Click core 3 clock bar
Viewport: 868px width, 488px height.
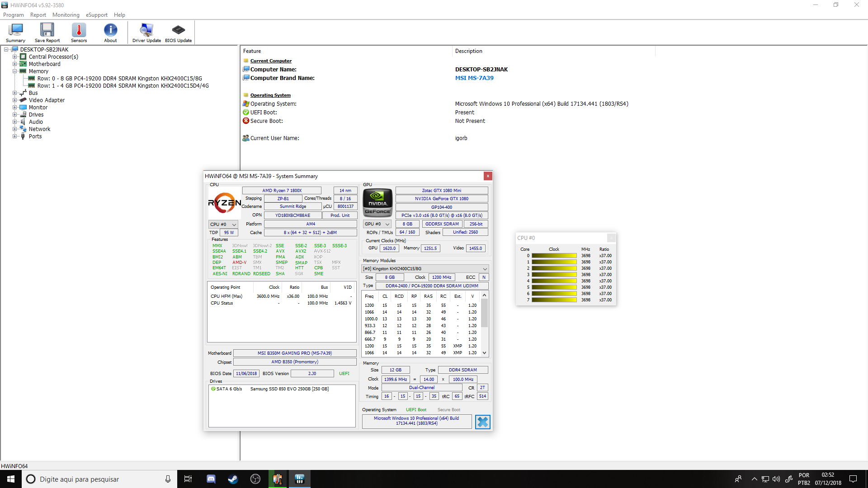pos(554,275)
